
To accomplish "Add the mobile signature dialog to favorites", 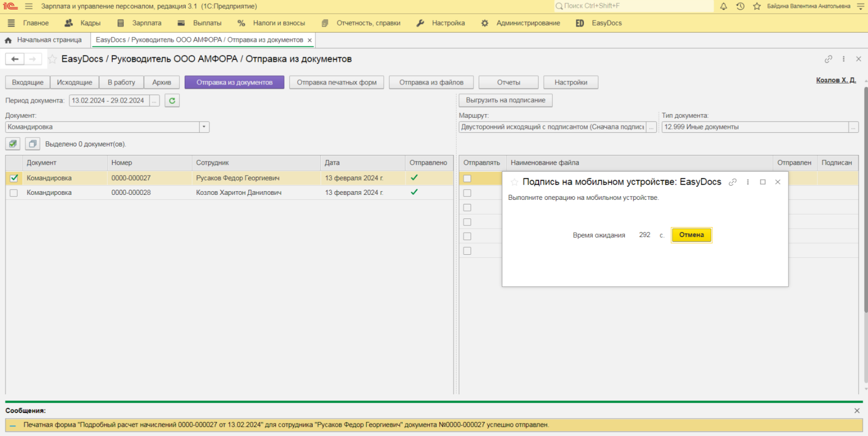I will coord(514,182).
